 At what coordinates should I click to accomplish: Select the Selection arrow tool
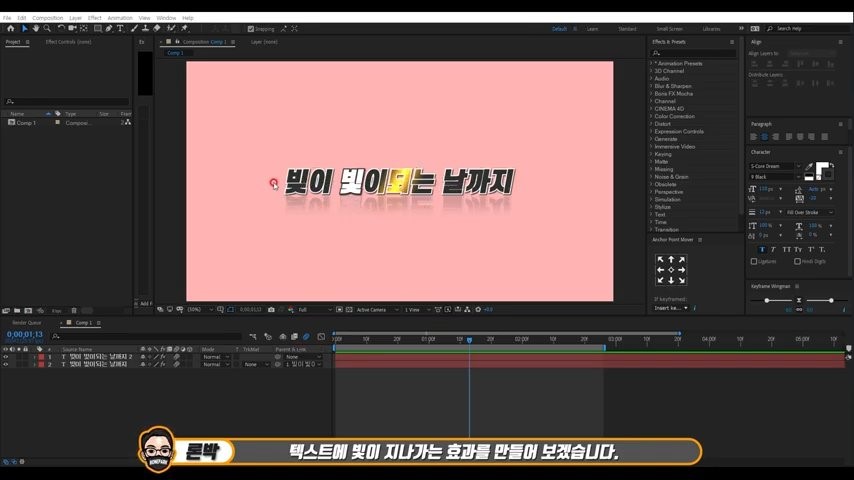25,28
